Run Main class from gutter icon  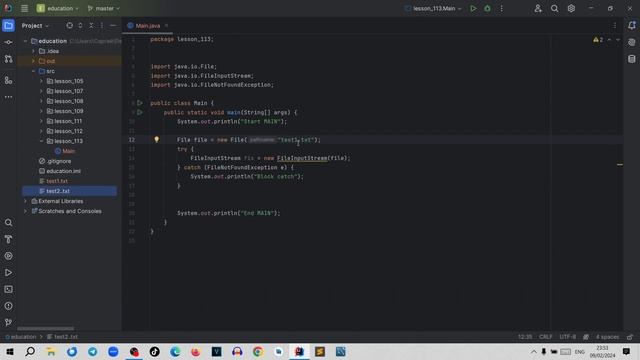click(x=140, y=103)
